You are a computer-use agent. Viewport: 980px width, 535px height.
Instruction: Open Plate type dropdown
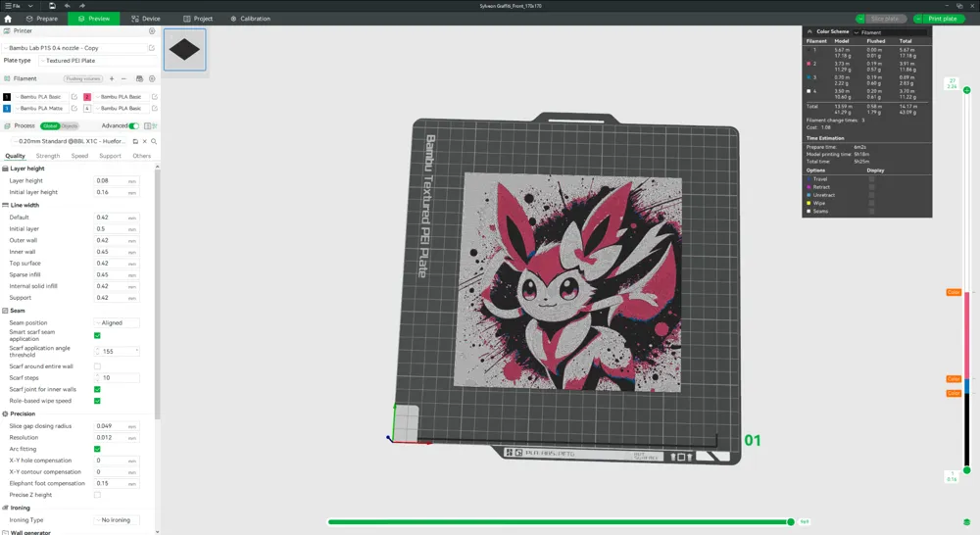pyautogui.click(x=98, y=61)
